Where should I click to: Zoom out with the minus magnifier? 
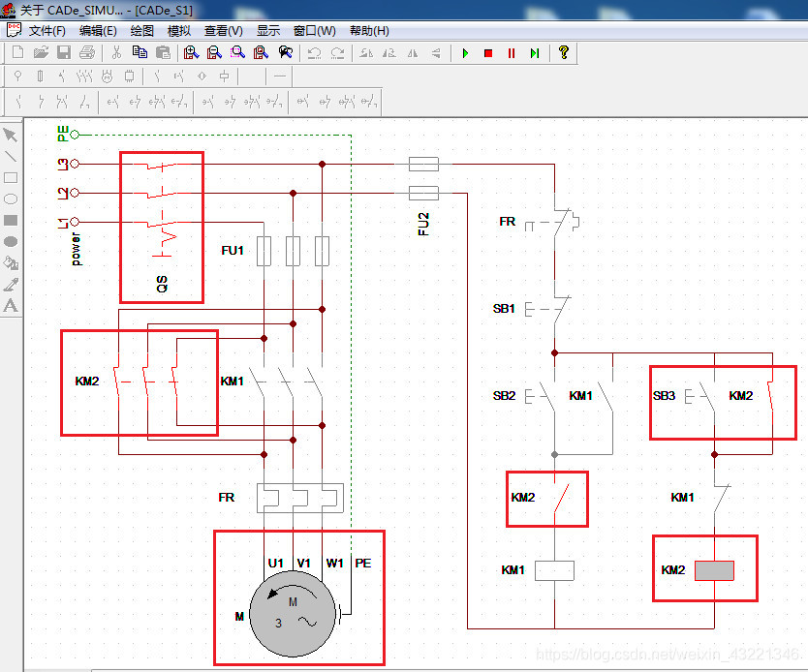[x=214, y=52]
